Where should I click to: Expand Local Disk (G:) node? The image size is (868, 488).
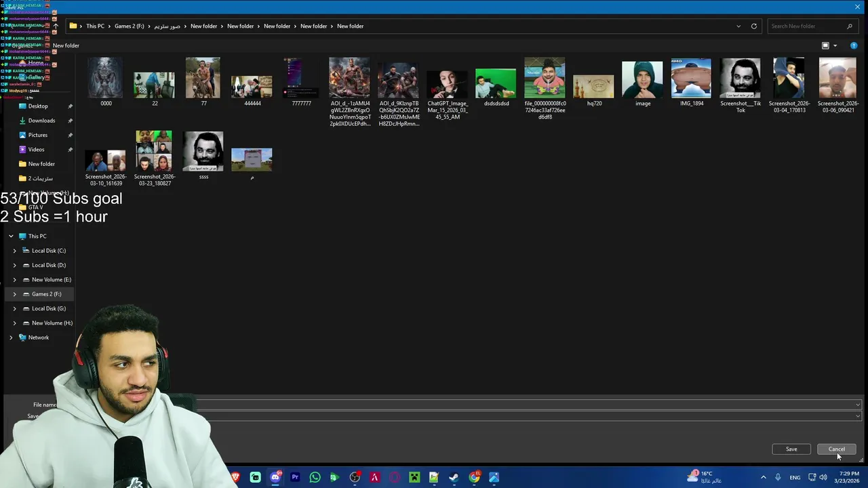14,308
